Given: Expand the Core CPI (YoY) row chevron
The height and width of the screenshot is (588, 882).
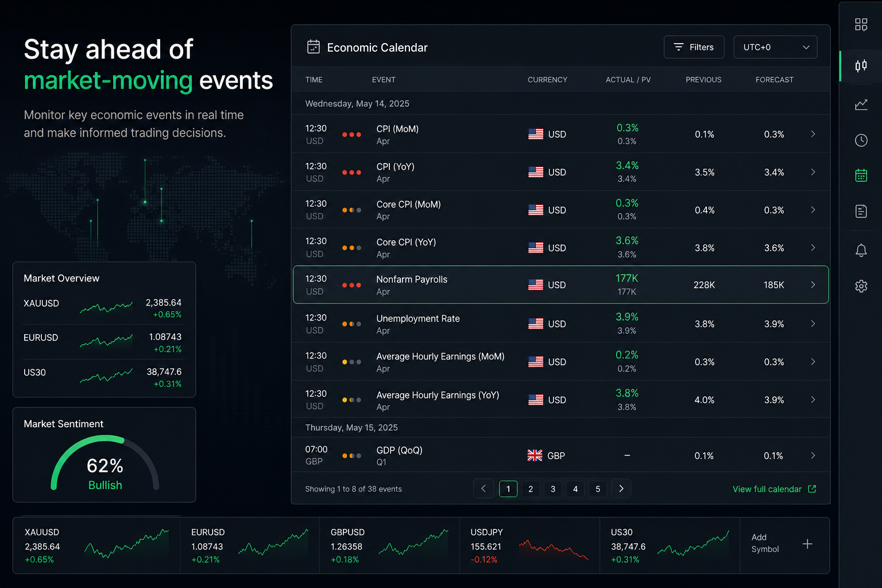Looking at the screenshot, I should tap(813, 247).
